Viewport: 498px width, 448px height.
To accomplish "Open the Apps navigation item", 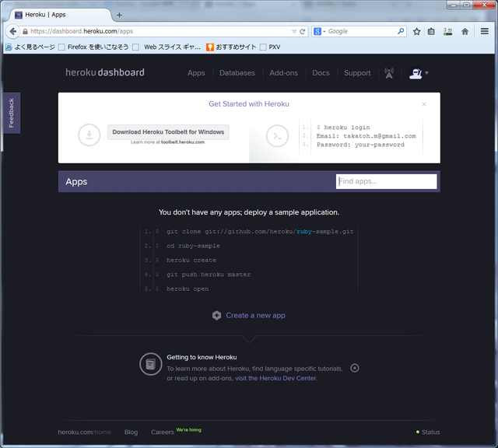I will (x=196, y=73).
